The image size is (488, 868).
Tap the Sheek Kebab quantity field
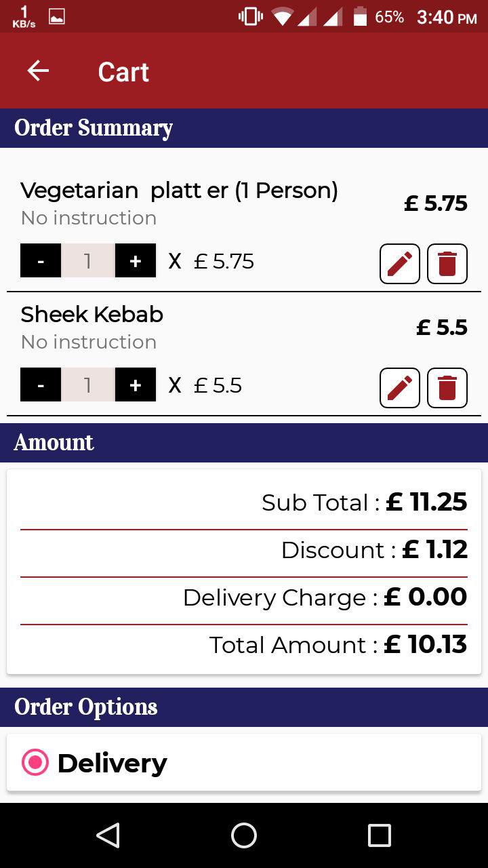(x=87, y=385)
